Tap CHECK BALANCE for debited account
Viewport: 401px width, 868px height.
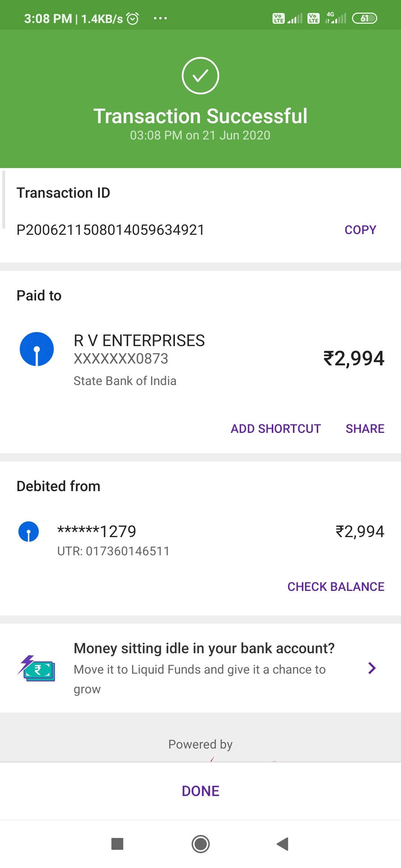(x=336, y=587)
